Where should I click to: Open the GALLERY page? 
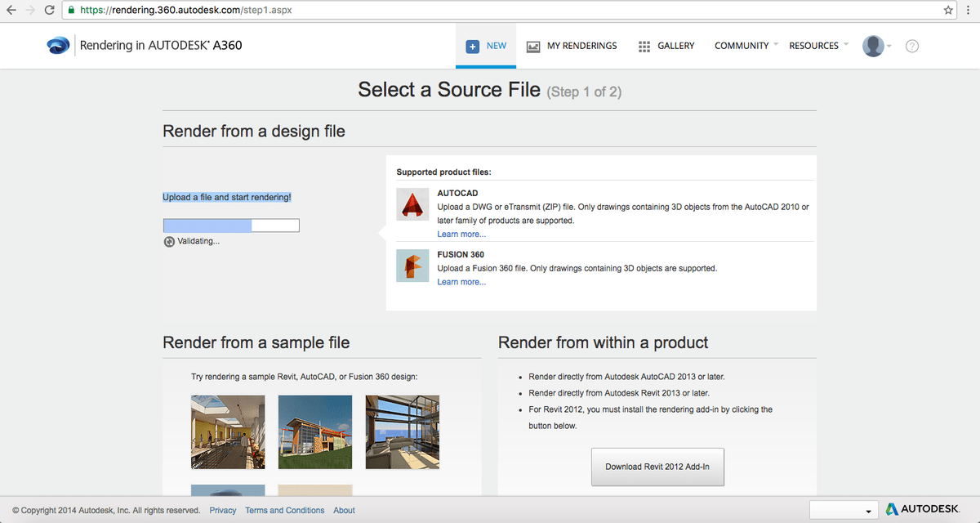point(666,47)
